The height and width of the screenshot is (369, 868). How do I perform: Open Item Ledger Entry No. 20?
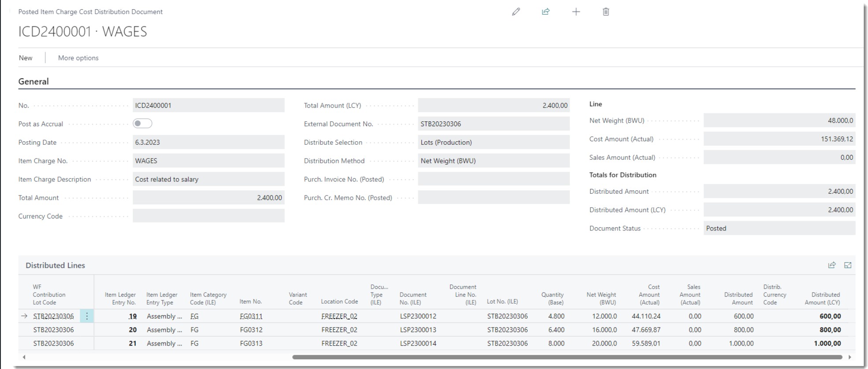(132, 330)
